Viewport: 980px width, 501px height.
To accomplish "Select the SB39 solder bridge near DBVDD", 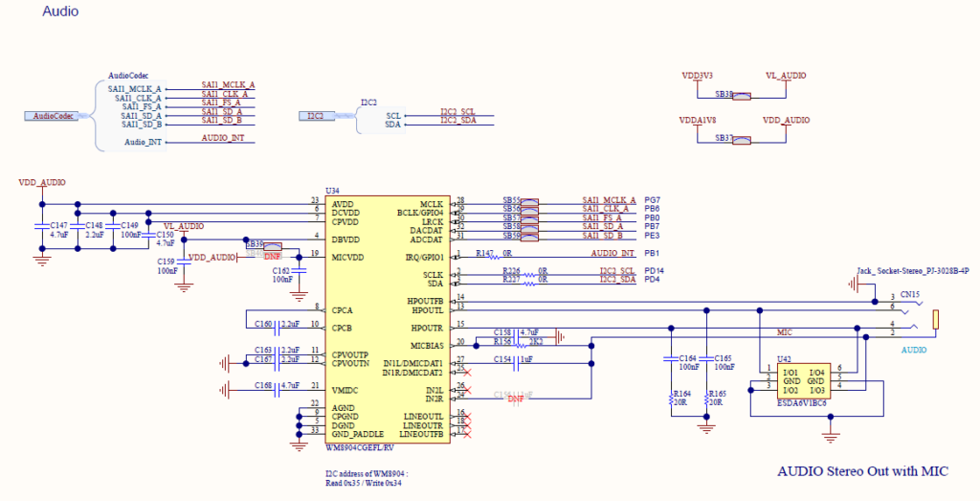I will 271,246.
